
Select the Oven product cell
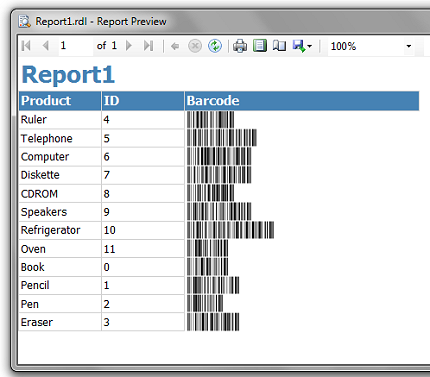60,249
